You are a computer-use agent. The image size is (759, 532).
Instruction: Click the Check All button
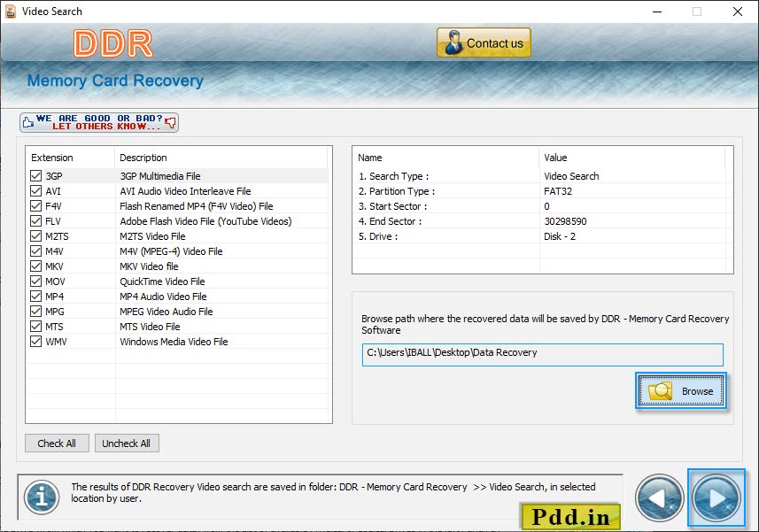tap(57, 443)
